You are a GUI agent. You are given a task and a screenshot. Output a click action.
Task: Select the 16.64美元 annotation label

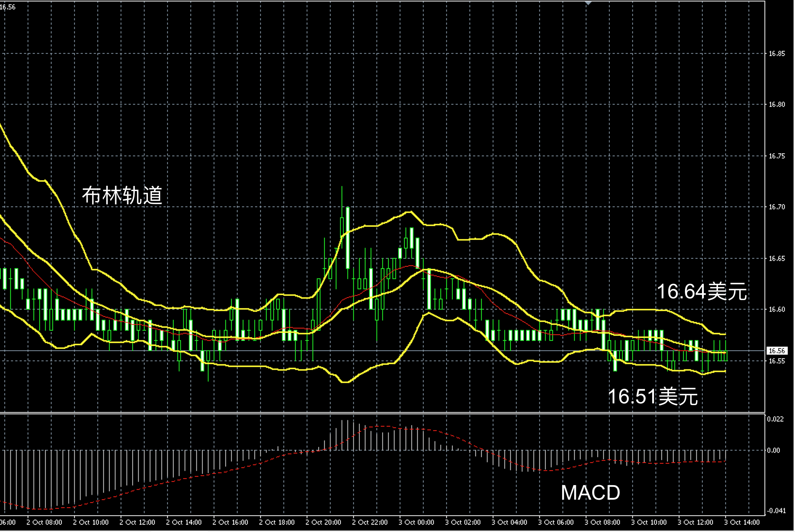click(702, 291)
